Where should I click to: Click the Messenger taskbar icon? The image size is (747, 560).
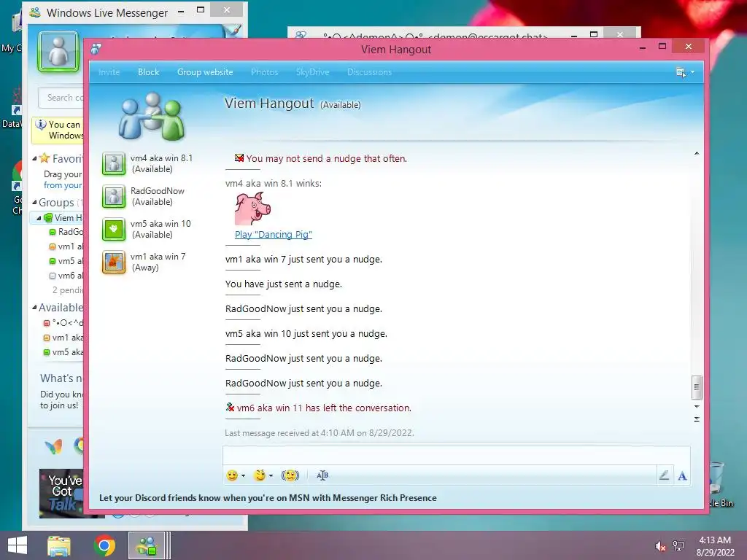[147, 545]
